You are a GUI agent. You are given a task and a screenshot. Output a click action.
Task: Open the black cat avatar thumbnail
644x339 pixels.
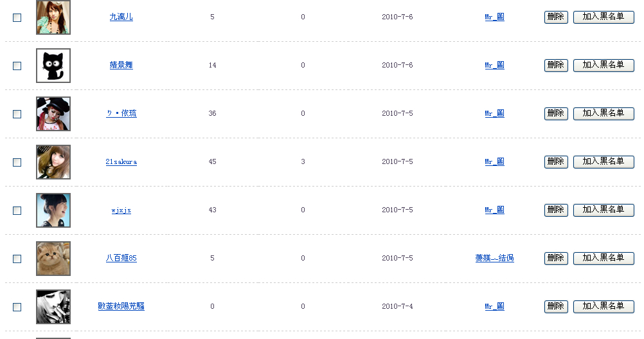pos(53,66)
